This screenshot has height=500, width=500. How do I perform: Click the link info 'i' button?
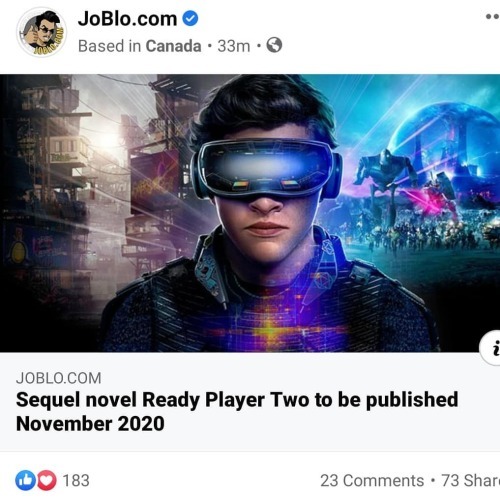pyautogui.click(x=491, y=348)
